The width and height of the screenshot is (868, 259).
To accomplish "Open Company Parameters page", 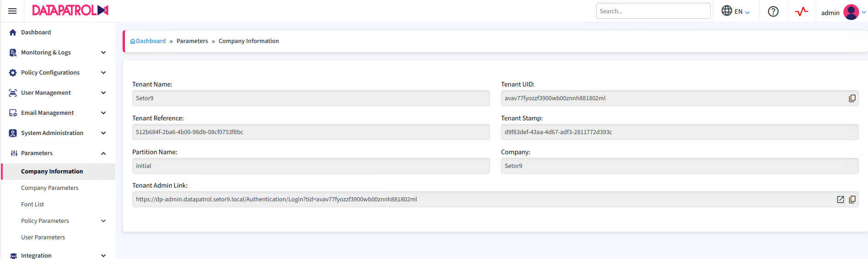I will pos(49,188).
